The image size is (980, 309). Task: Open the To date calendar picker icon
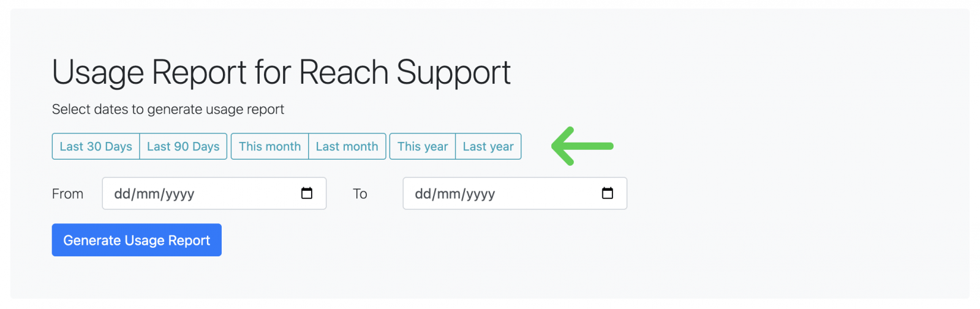[x=608, y=193]
